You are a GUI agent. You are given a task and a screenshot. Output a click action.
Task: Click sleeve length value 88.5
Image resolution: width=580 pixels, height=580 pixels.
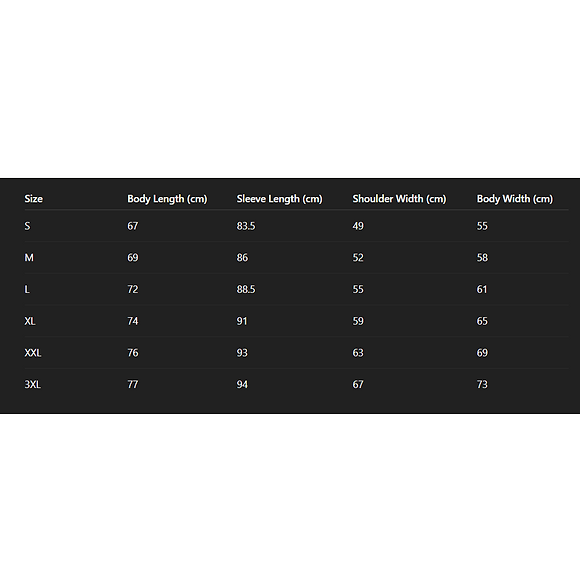[x=246, y=289]
